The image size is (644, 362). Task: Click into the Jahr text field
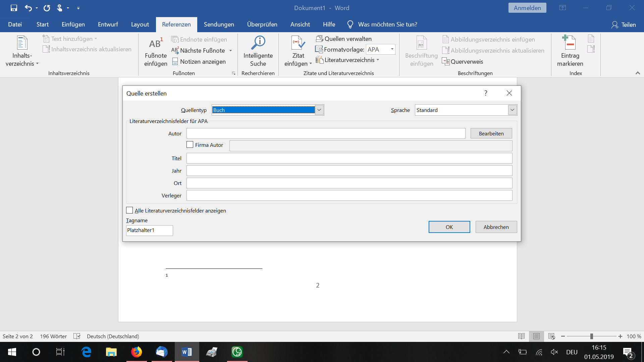click(349, 171)
